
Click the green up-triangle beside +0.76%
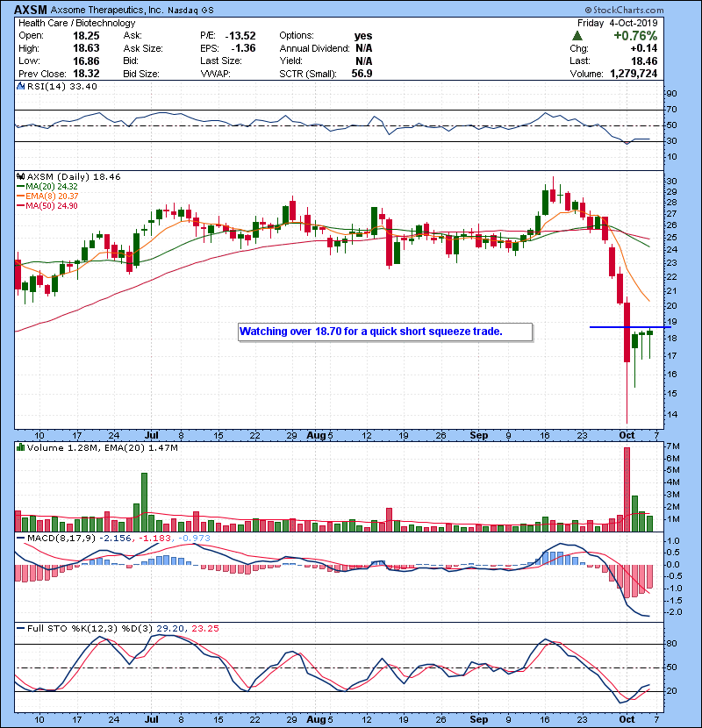click(x=577, y=35)
